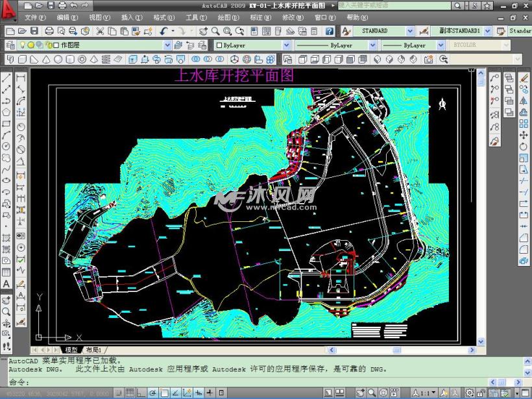Open the Help question mark icon
The width and height of the screenshot is (532, 399).
pyautogui.click(x=330, y=30)
